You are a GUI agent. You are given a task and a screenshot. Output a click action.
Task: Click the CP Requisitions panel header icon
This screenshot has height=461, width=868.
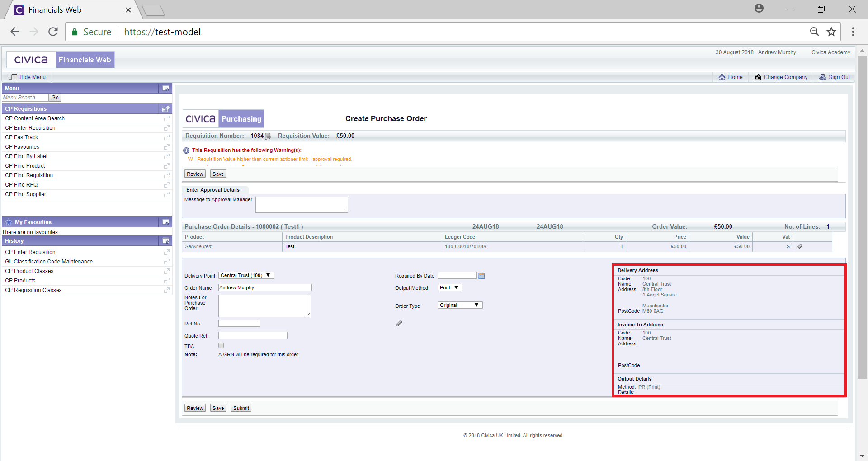165,109
